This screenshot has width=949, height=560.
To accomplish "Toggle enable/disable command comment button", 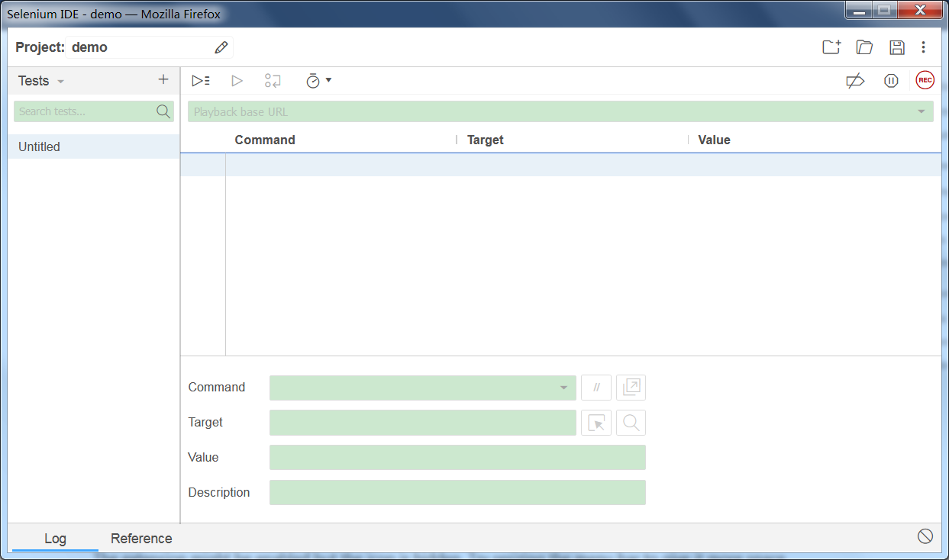I will 596,388.
